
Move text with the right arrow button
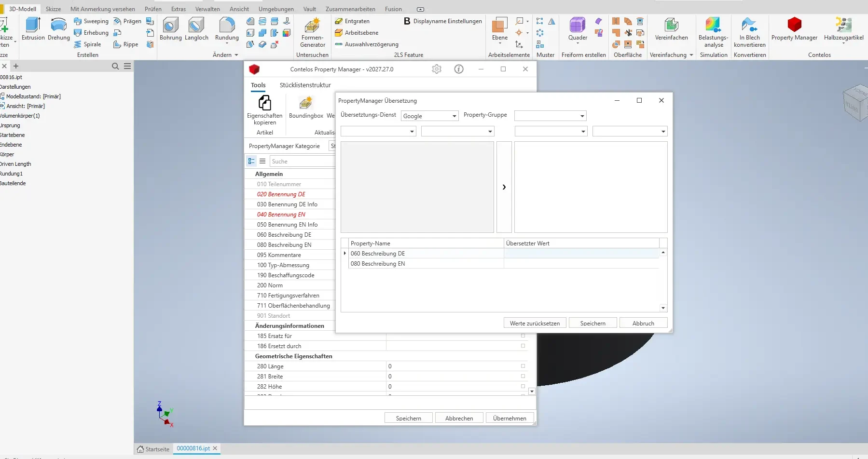(x=504, y=187)
